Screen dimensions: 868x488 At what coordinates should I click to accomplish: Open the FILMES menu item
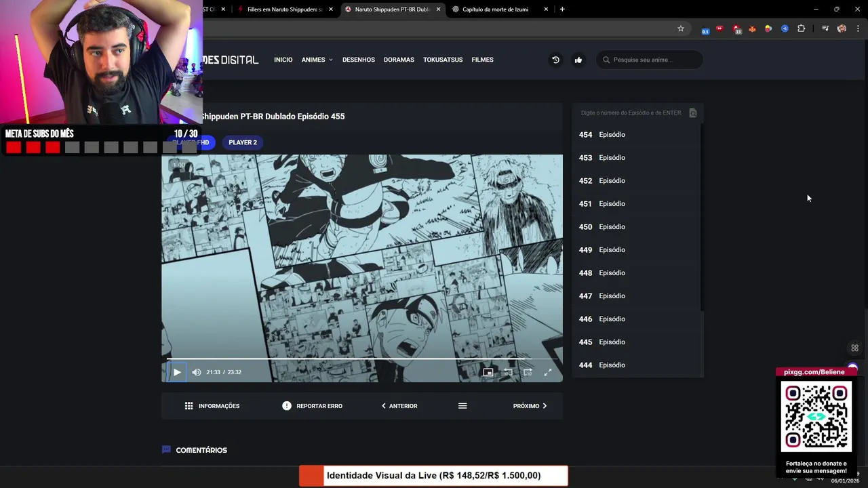[x=482, y=60]
